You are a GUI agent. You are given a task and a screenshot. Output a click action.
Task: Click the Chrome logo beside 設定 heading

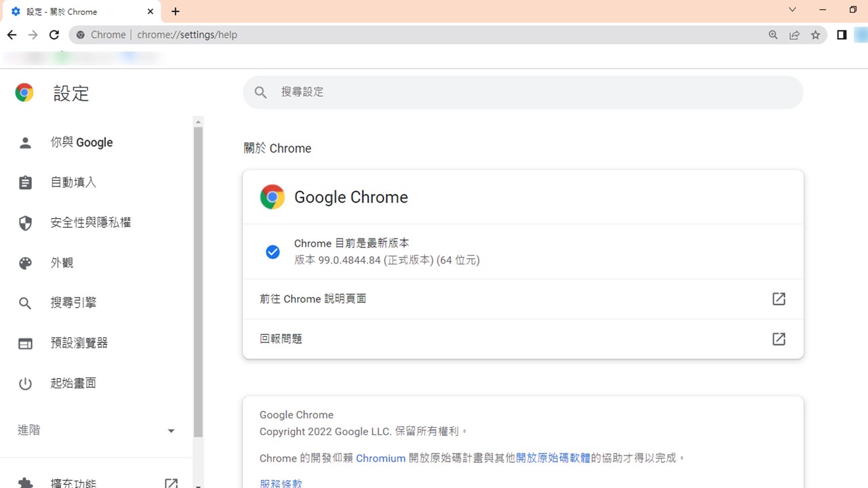tap(24, 93)
